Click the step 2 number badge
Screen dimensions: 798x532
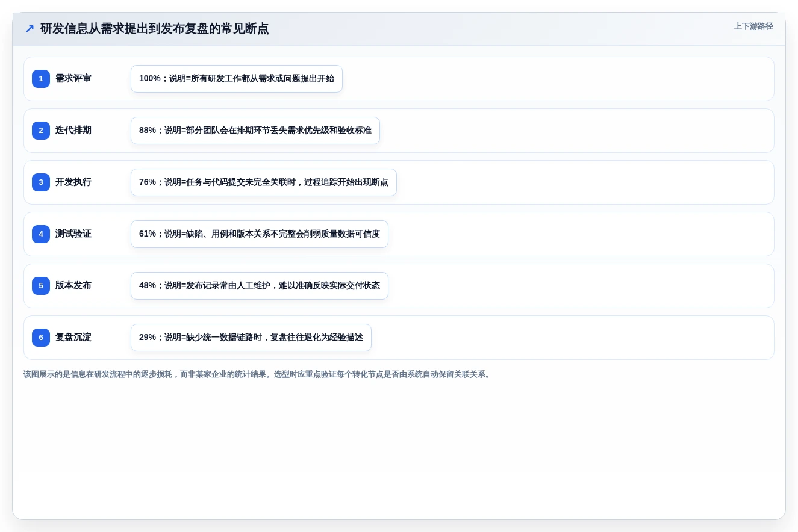pyautogui.click(x=41, y=131)
